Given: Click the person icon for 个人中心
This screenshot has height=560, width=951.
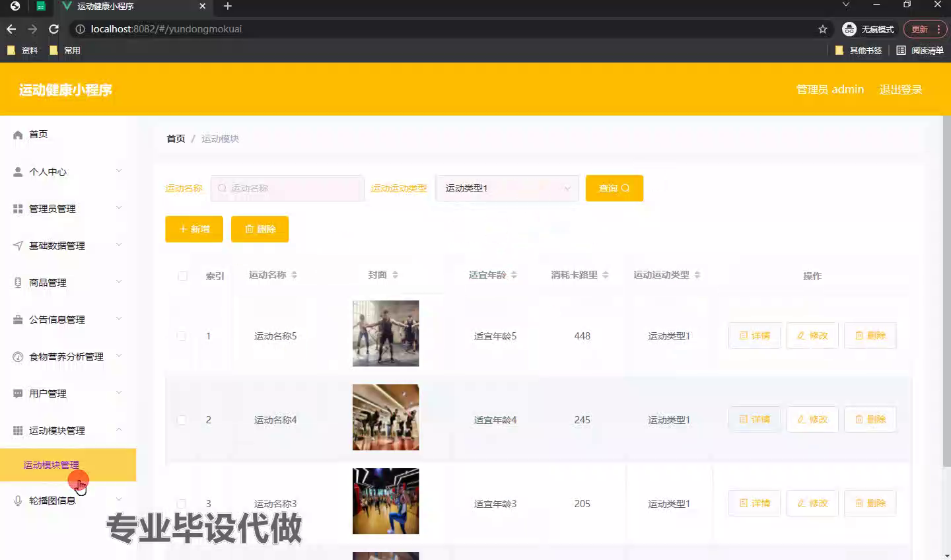Looking at the screenshot, I should (18, 172).
